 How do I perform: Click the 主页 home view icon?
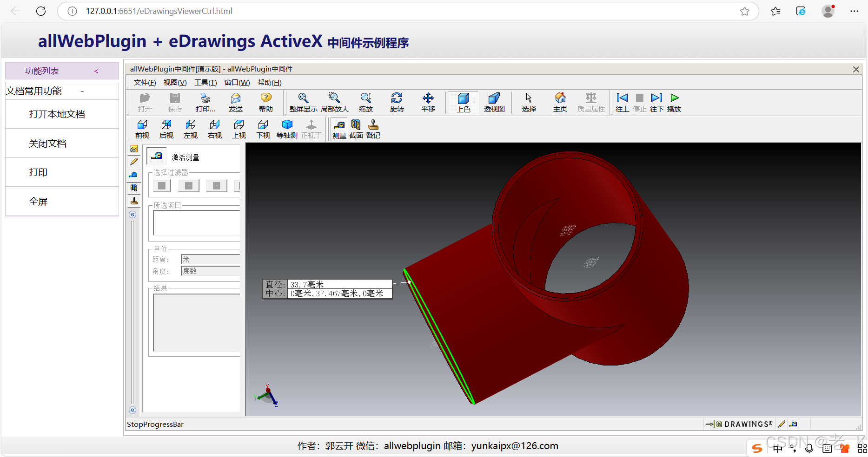tap(560, 102)
